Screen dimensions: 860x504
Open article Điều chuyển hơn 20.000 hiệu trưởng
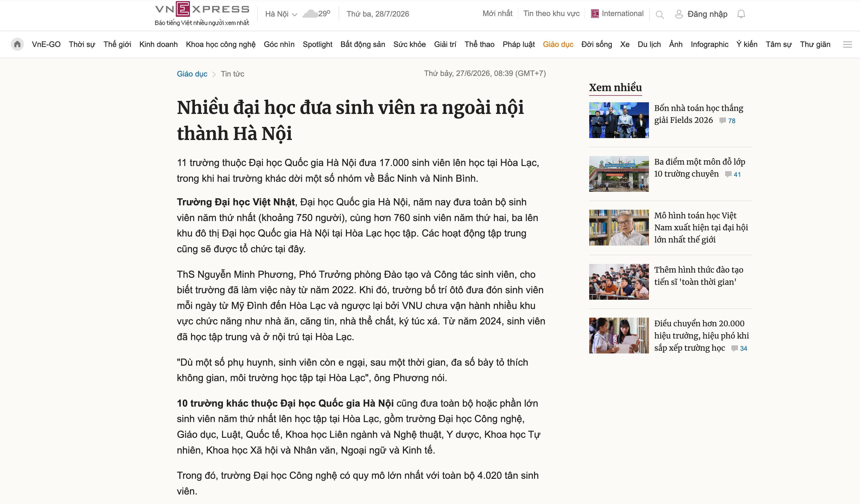[701, 336]
